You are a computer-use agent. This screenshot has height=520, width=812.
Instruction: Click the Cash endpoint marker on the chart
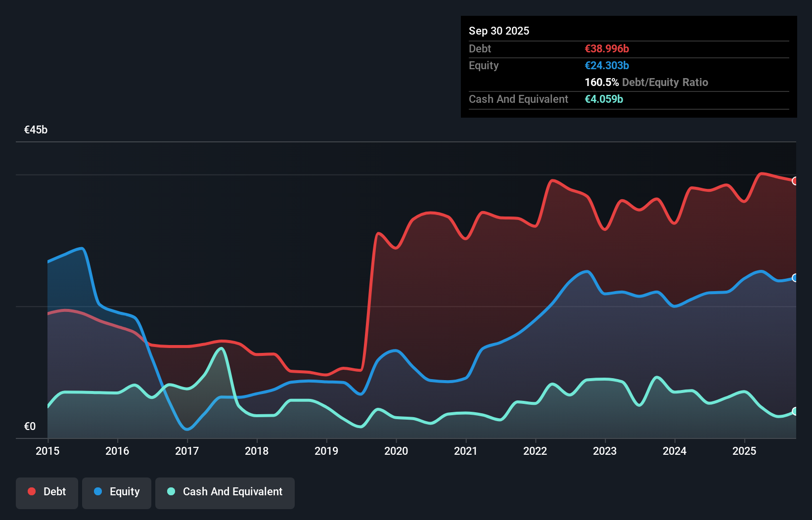[x=795, y=411]
